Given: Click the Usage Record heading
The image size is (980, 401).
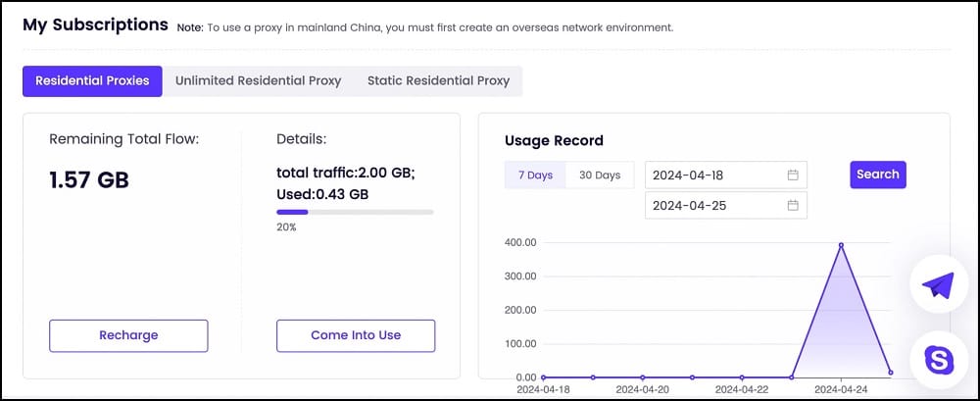Looking at the screenshot, I should 554,141.
